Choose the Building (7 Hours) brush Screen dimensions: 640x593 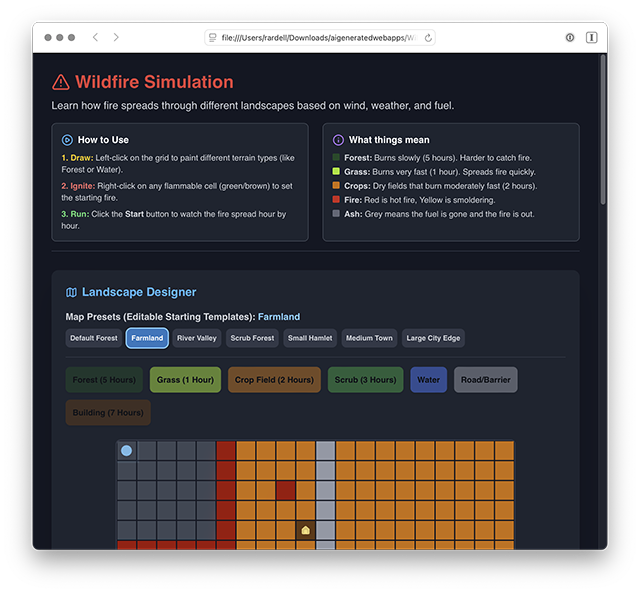[x=108, y=413]
